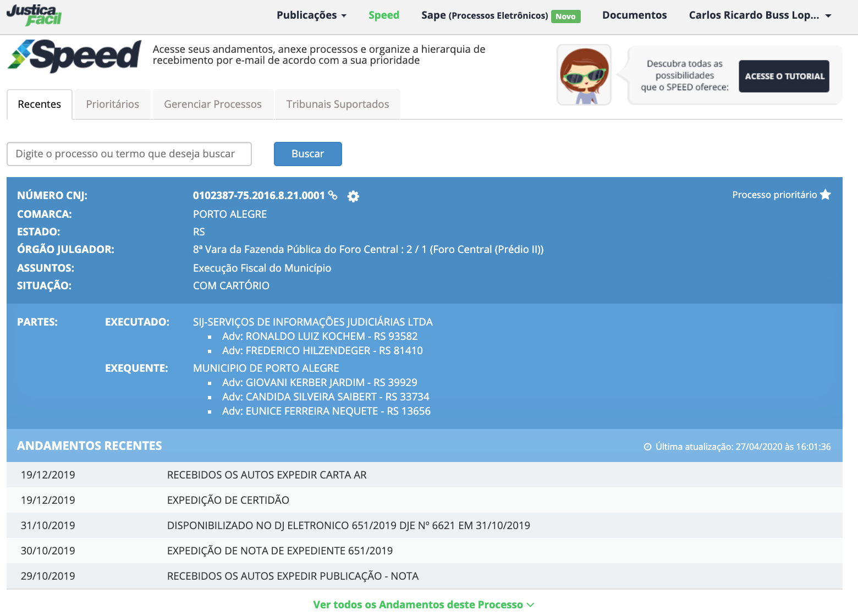Click the CNJ number 0102387-75.2016.8.21.0001
The height and width of the screenshot is (616, 858).
click(x=258, y=196)
